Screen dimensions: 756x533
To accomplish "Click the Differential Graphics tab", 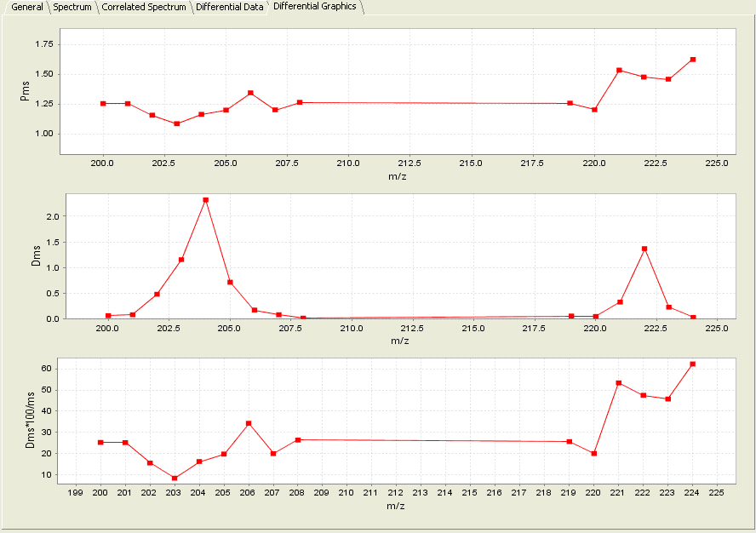I will click(314, 7).
